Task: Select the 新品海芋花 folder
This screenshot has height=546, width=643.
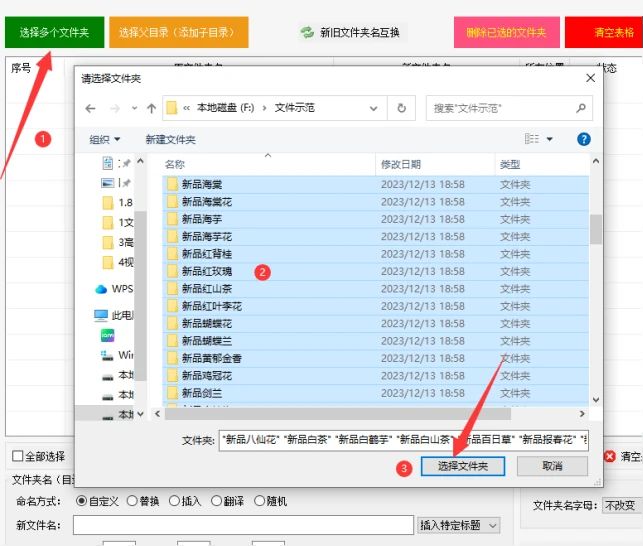Action: [x=376, y=237]
